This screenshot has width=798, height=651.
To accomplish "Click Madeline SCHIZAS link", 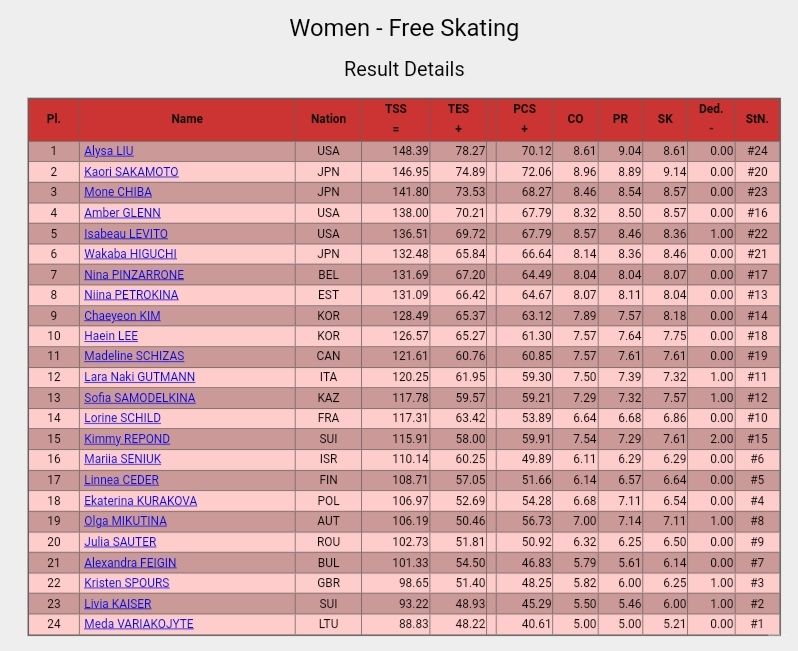I will pyautogui.click(x=134, y=356).
